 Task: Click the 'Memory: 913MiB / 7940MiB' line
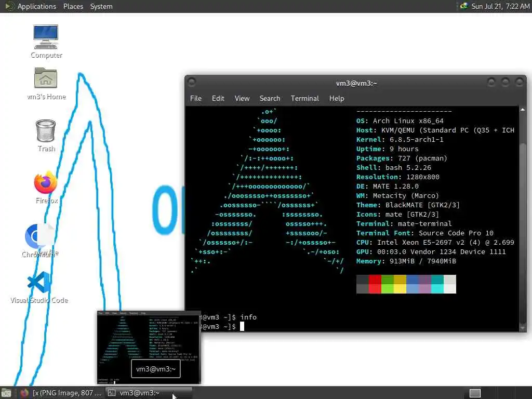(x=406, y=261)
